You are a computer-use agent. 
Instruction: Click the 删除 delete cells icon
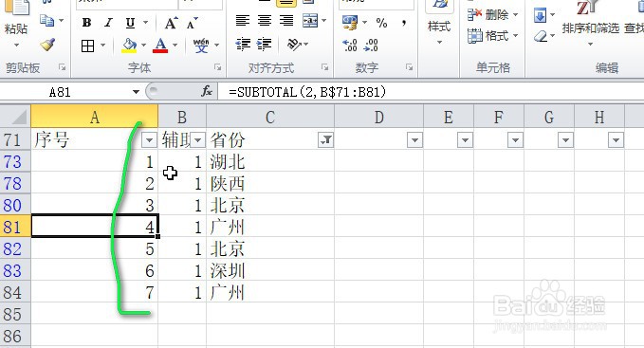pos(475,15)
